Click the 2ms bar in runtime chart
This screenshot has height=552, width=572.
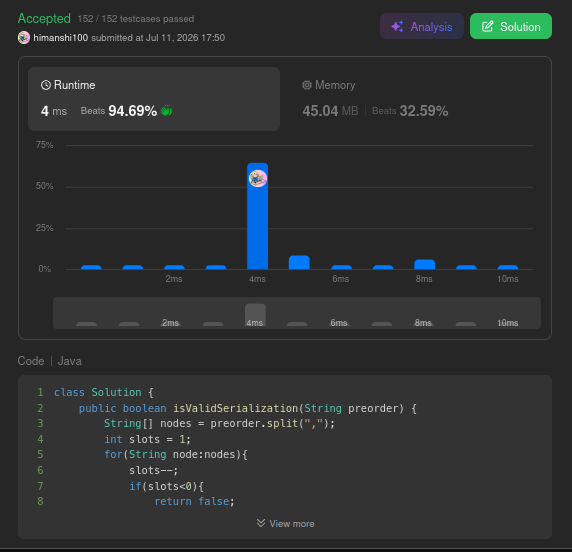pyautogui.click(x=174, y=267)
